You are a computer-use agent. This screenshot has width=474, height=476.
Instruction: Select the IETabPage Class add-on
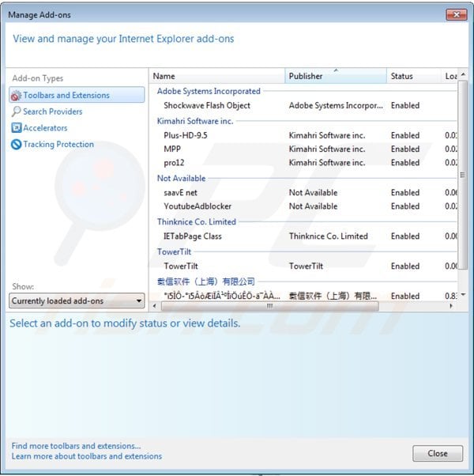pos(303,236)
